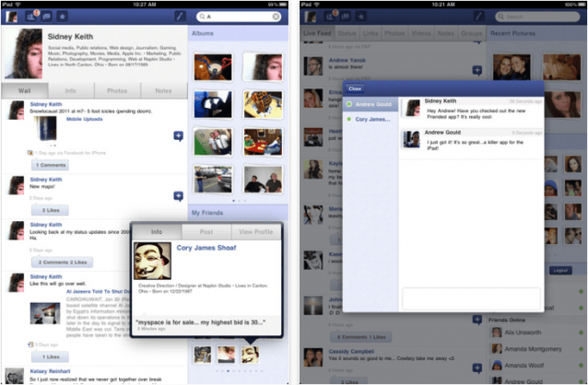The image size is (588, 385).
Task: Tap plus comment icon on "New maps!" post
Action: (178, 195)
